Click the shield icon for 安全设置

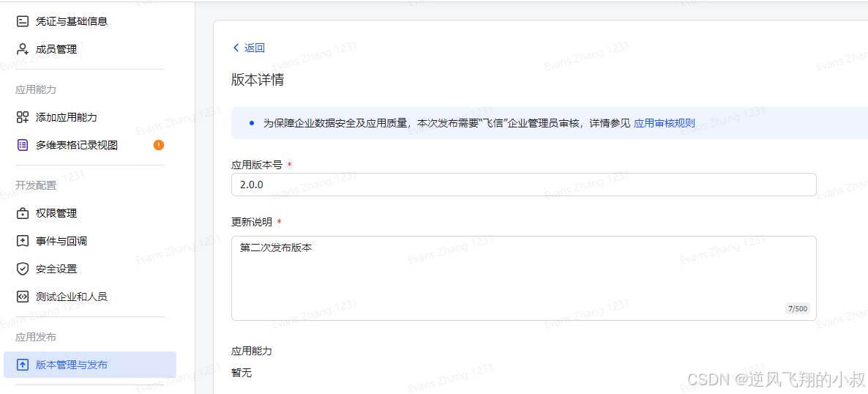23,269
